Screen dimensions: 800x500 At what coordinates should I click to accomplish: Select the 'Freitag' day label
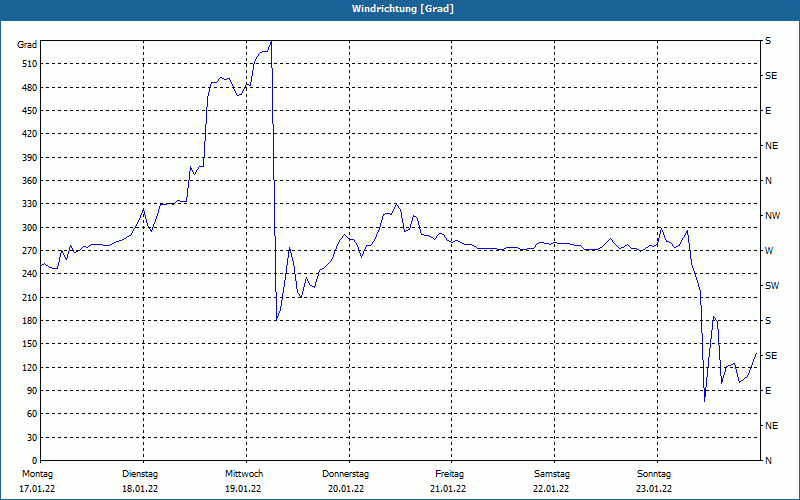tap(449, 474)
